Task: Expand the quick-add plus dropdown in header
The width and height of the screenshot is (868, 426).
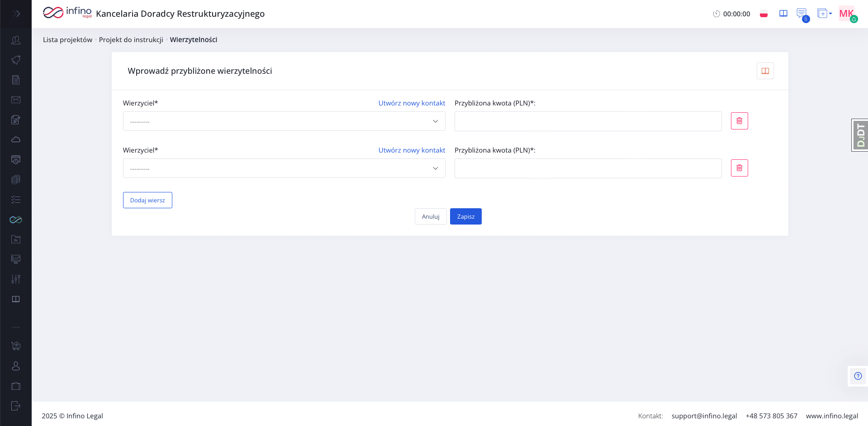Action: click(x=824, y=14)
